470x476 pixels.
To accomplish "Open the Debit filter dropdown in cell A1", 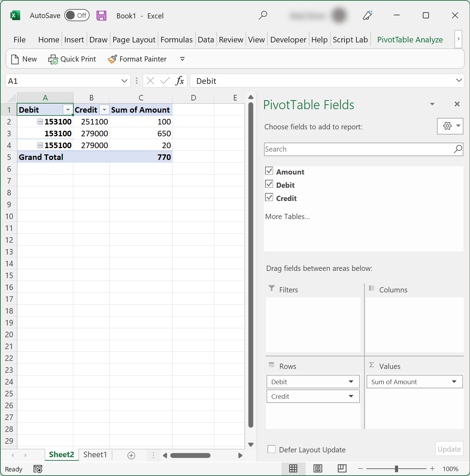I will point(68,110).
